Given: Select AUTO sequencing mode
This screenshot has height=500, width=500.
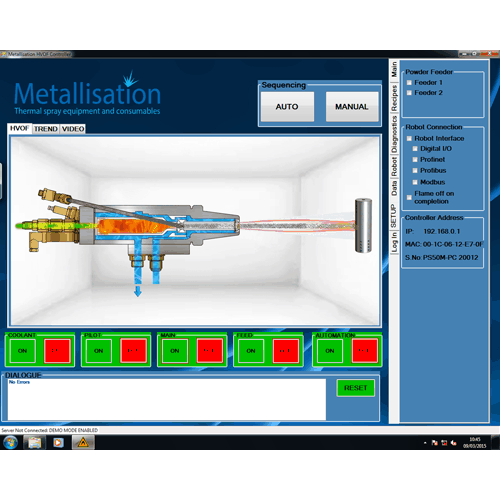Looking at the screenshot, I should (x=287, y=107).
